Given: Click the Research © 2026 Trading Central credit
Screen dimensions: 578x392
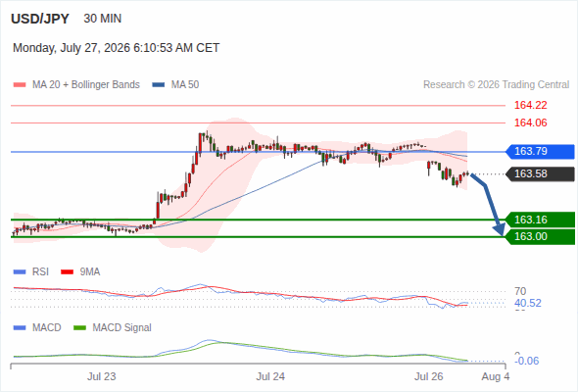Looking at the screenshot, I should pos(496,85).
